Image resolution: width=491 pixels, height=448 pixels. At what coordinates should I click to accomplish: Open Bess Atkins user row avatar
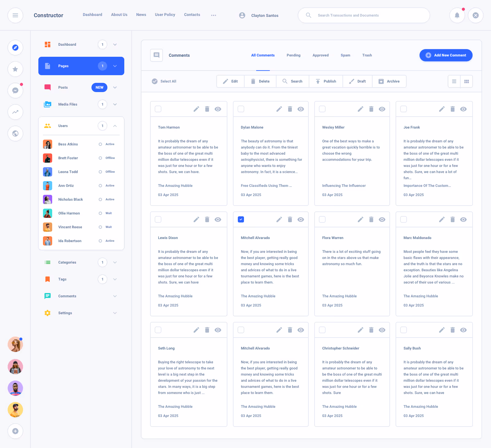tap(48, 144)
